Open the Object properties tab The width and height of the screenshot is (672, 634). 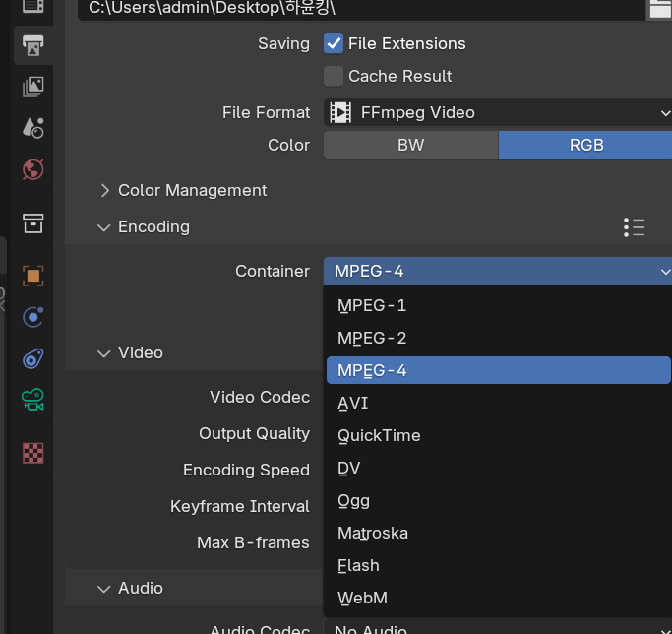pos(33,276)
